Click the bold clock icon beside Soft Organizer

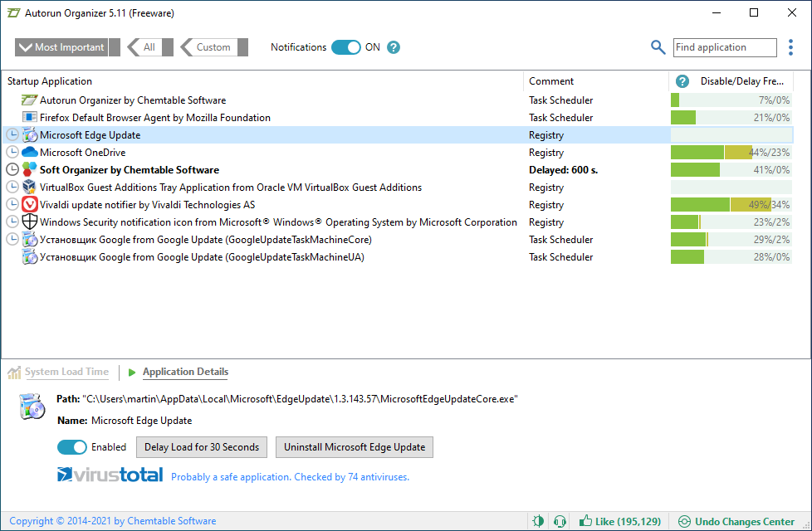[x=12, y=170]
